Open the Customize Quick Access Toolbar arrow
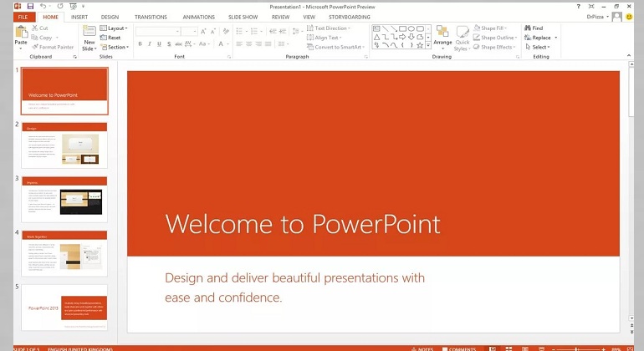The height and width of the screenshot is (351, 644). tap(83, 7)
